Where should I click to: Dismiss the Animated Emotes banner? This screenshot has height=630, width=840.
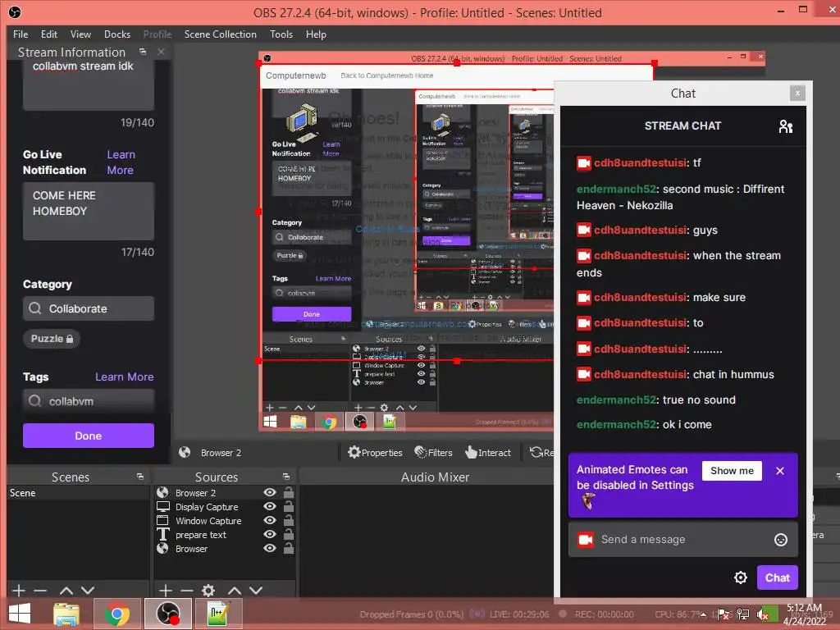[x=780, y=471]
